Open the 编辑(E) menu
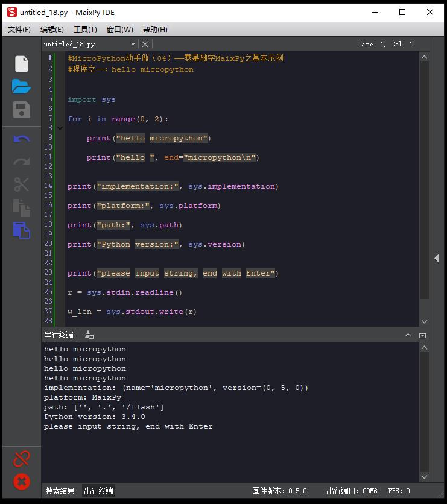Screen dimensions: 447x504 click(52, 30)
